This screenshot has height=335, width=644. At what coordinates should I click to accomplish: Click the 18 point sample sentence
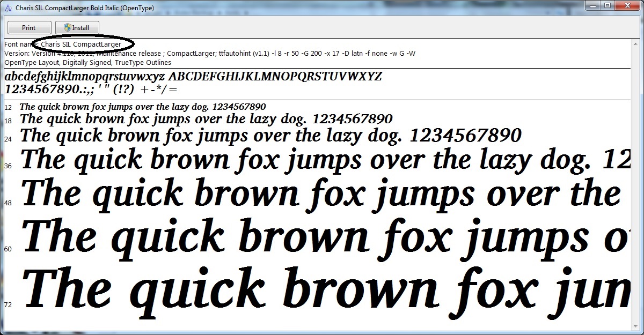point(206,119)
